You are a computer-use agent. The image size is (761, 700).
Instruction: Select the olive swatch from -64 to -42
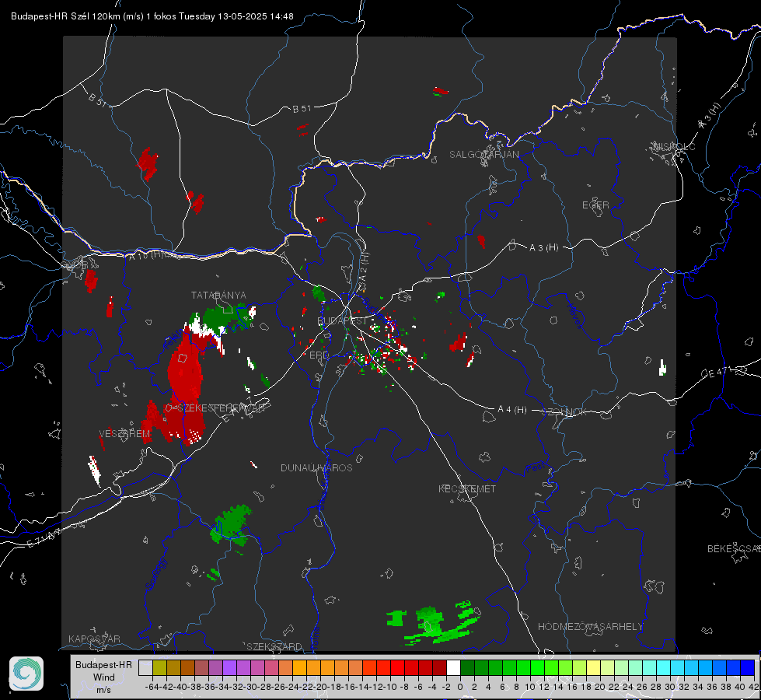159,667
